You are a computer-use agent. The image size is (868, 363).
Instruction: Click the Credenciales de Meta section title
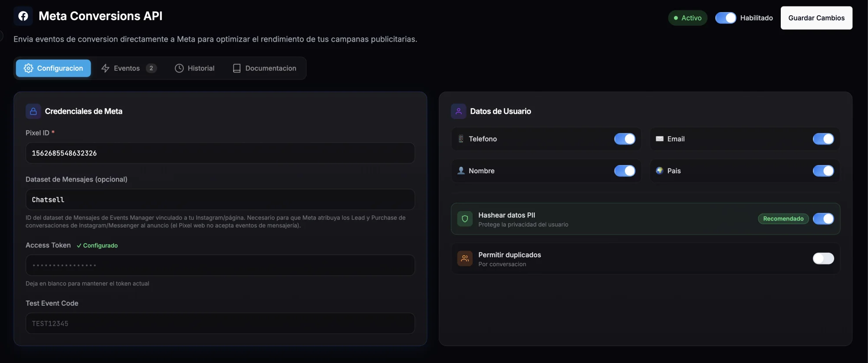(84, 111)
